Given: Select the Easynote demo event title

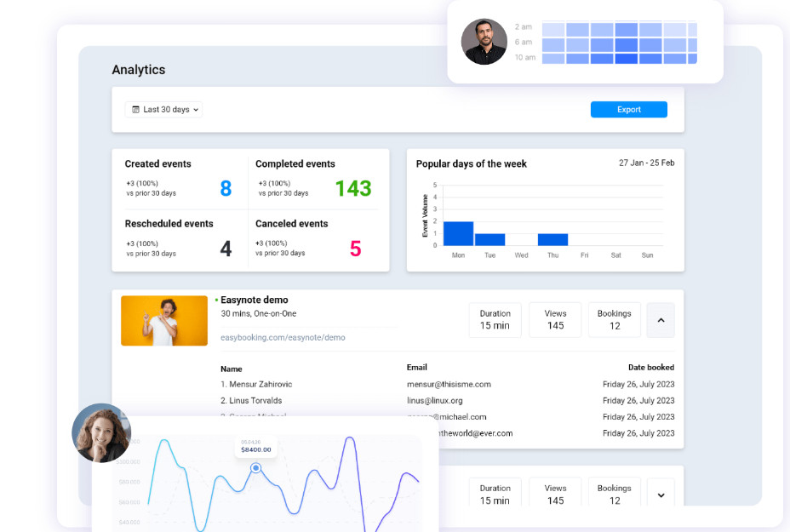Looking at the screenshot, I should click(255, 300).
